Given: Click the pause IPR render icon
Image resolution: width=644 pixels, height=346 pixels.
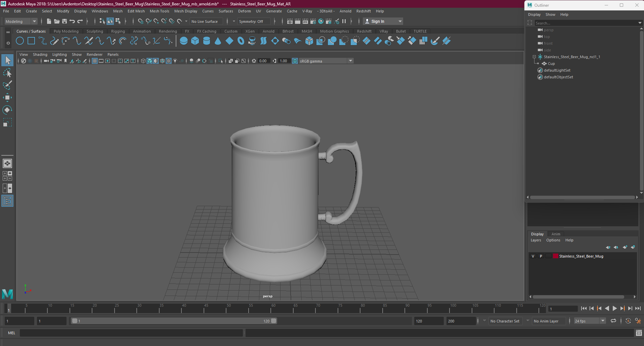Looking at the screenshot, I should pyautogui.click(x=344, y=21).
